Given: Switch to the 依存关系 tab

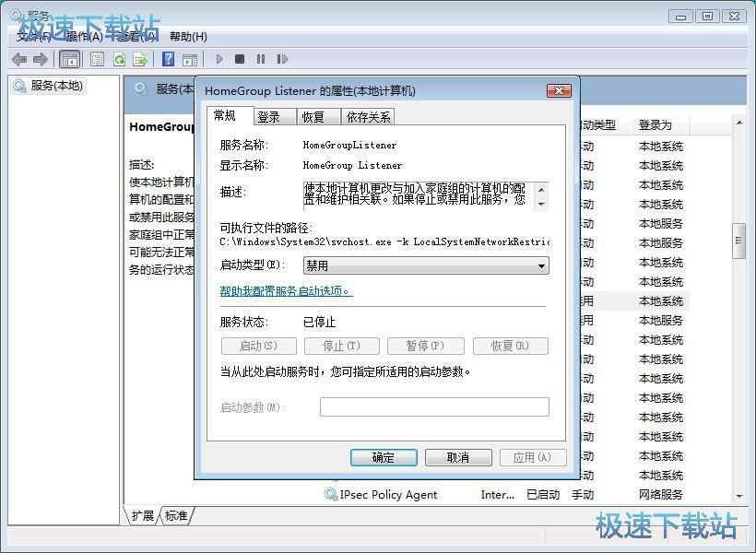Looking at the screenshot, I should pos(368,117).
